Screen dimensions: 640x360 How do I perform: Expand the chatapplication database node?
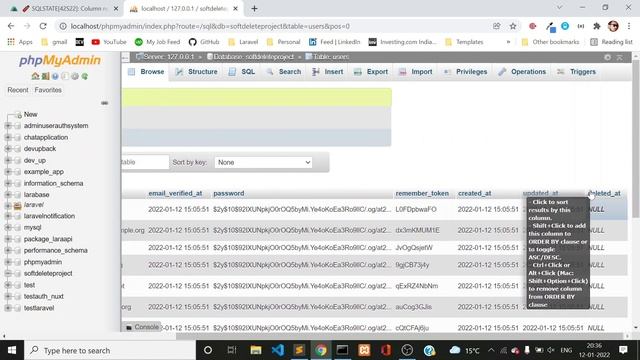pyautogui.click(x=8, y=137)
